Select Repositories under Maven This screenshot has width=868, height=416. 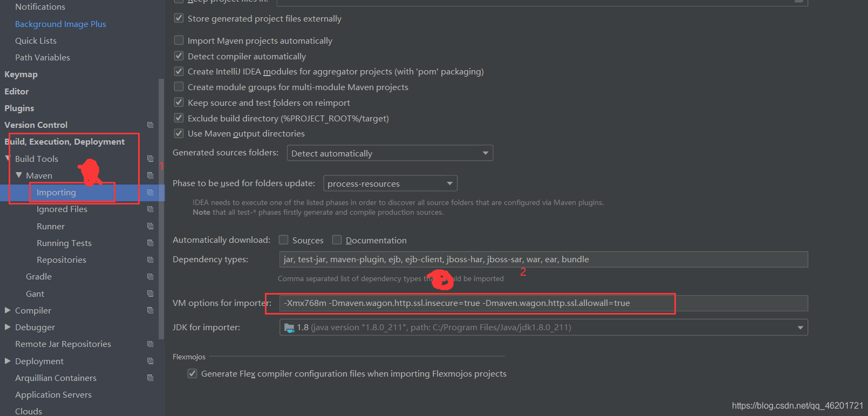pyautogui.click(x=61, y=260)
